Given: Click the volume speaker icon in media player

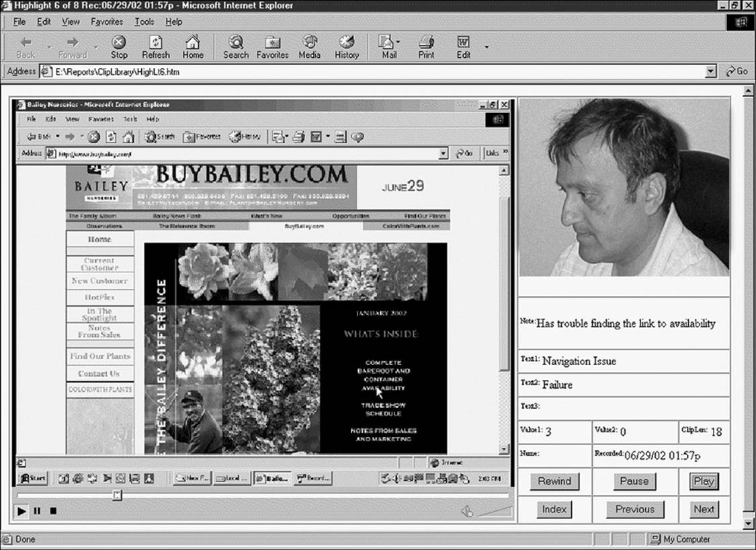Looking at the screenshot, I should pos(467,512).
